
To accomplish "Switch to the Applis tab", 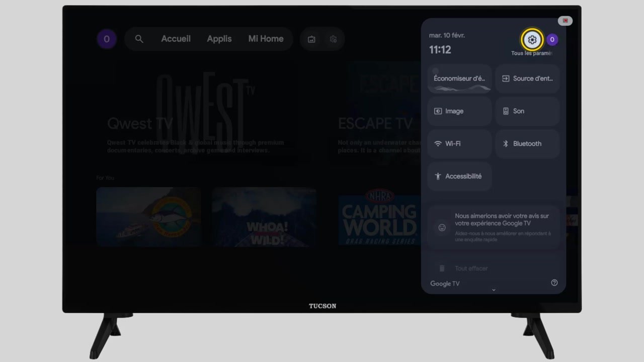I will (219, 39).
